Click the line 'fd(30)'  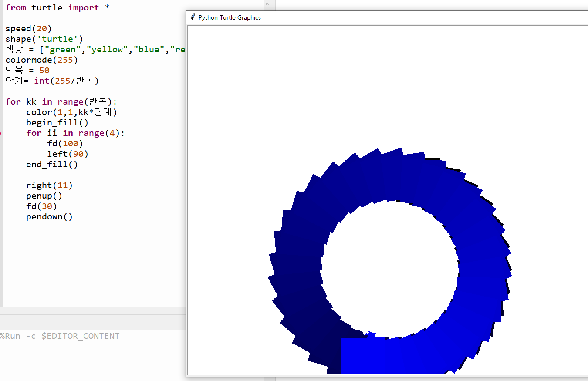pyautogui.click(x=41, y=206)
